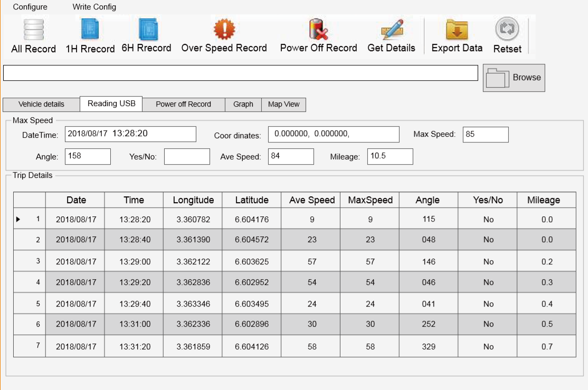Select row 4 via its row header

coord(30,282)
